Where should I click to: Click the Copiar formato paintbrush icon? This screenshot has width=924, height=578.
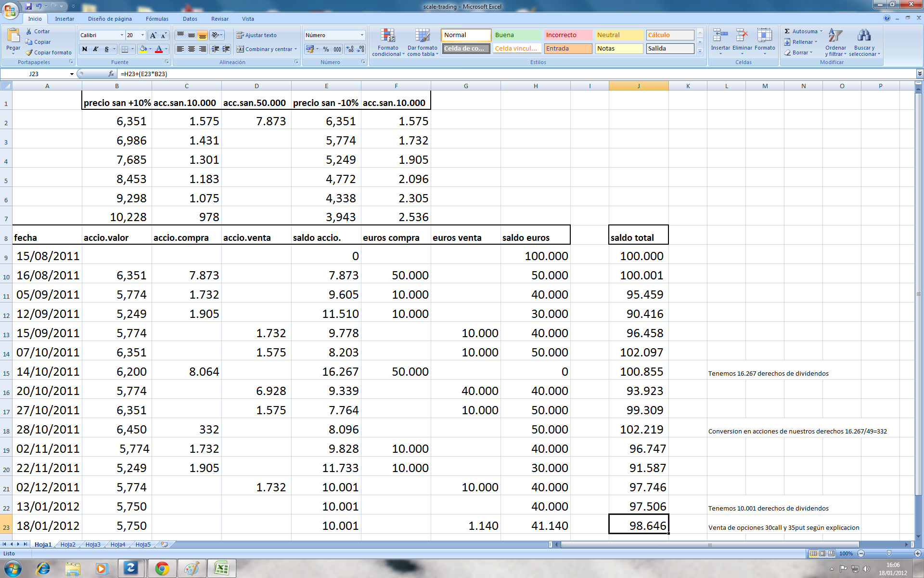coord(29,53)
